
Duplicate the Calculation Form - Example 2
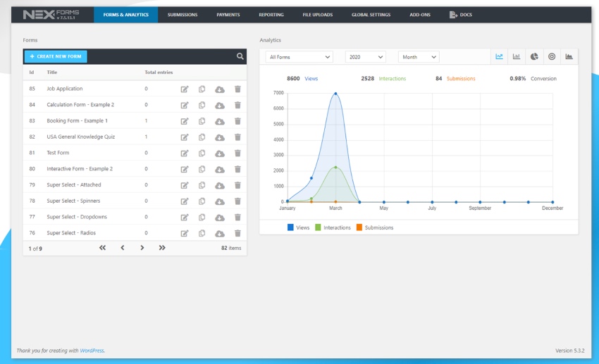tap(202, 105)
